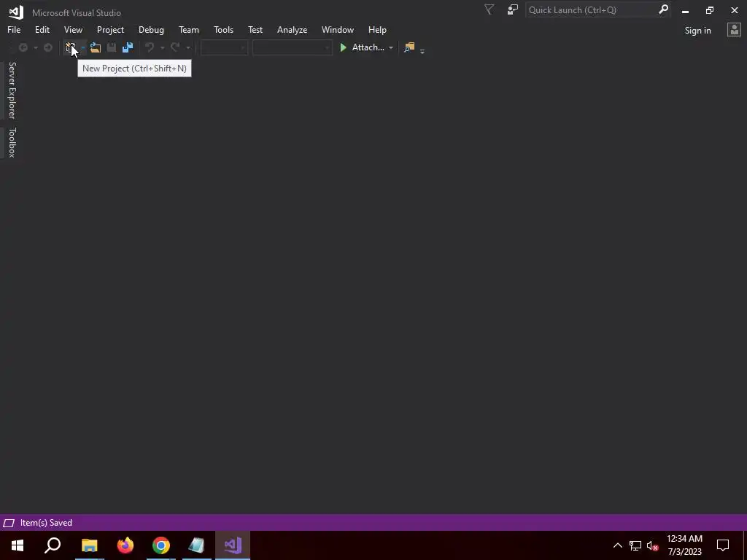The image size is (747, 560).
Task: Click the account profile icon
Action: click(734, 30)
